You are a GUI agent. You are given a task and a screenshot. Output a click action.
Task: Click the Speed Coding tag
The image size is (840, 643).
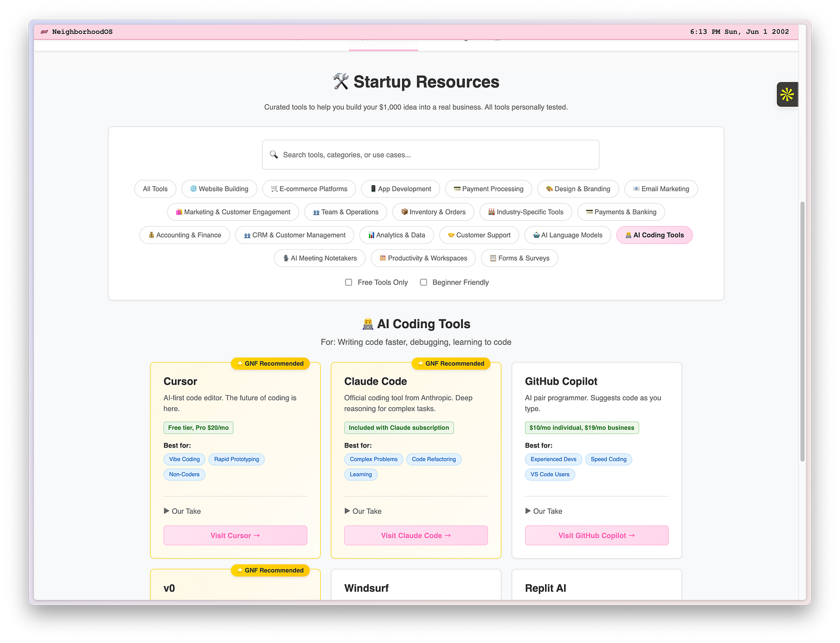click(x=609, y=459)
